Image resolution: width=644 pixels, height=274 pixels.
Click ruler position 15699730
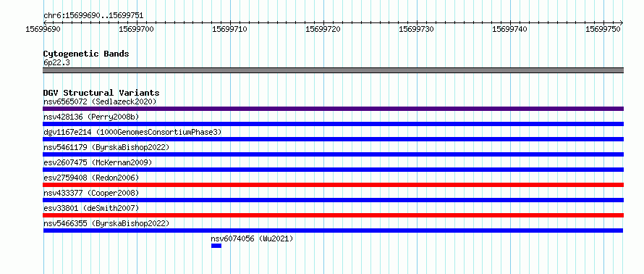[x=417, y=29]
